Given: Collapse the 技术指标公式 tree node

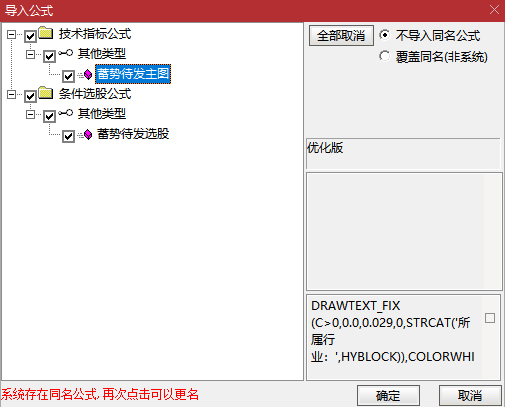Looking at the screenshot, I should coord(11,34).
